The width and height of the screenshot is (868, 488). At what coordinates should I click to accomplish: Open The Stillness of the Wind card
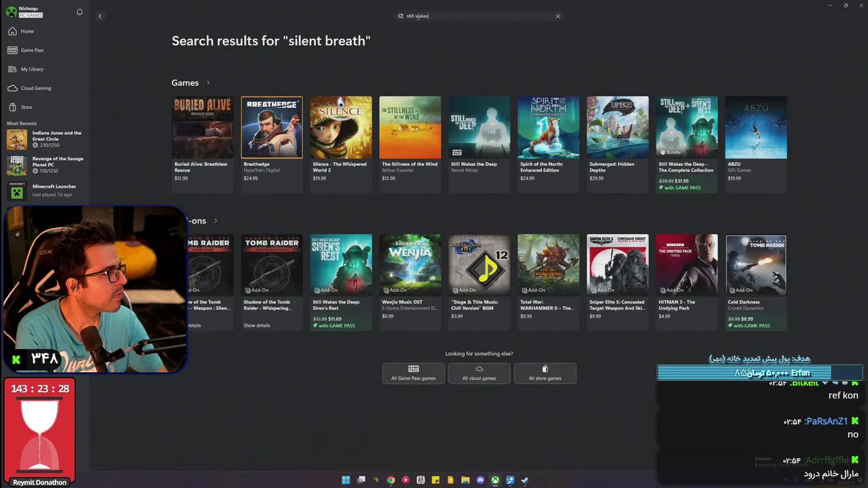(410, 144)
